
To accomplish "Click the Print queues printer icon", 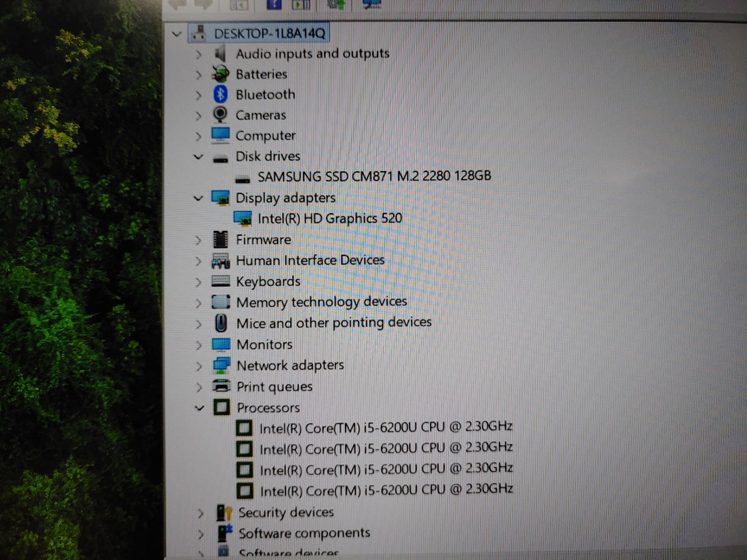I will (x=222, y=386).
